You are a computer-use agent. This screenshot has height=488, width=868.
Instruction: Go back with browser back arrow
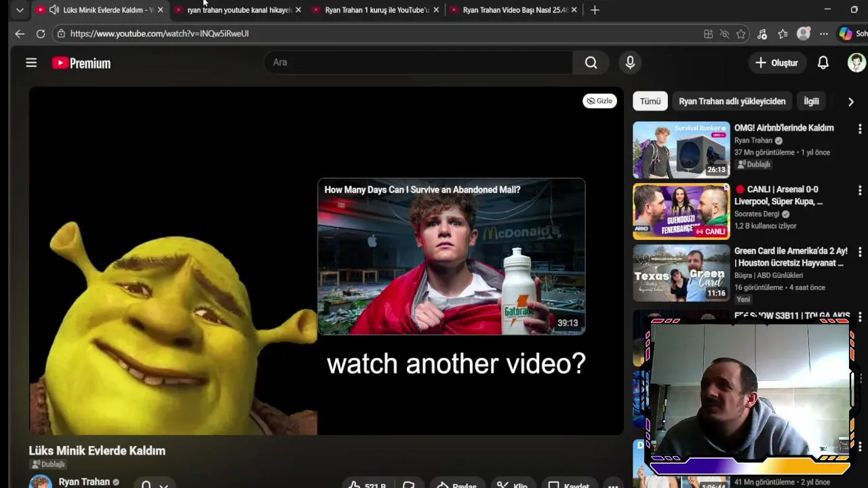pyautogui.click(x=20, y=33)
